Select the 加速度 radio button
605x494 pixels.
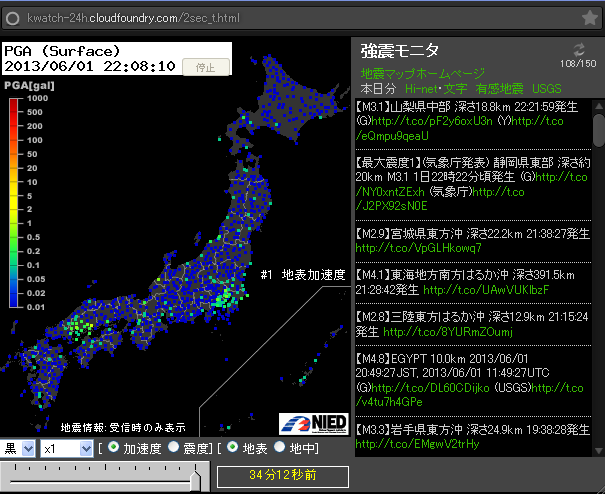(113, 447)
